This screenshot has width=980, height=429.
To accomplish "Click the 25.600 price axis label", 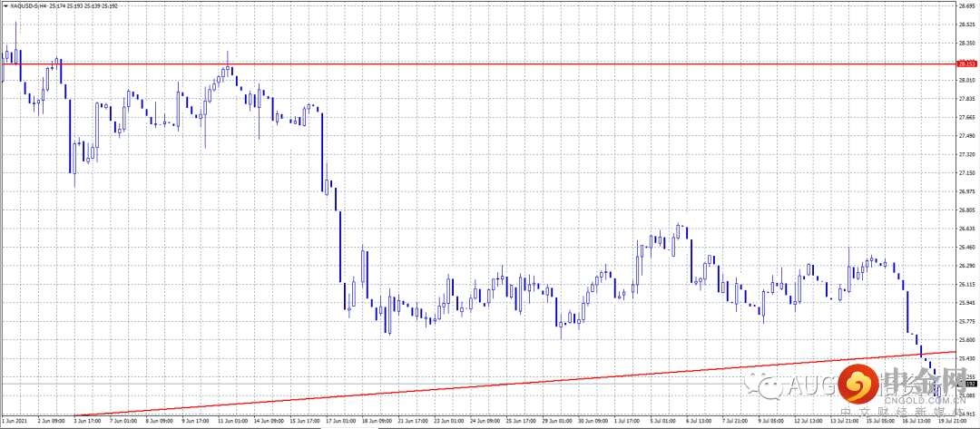I will pyautogui.click(x=966, y=340).
